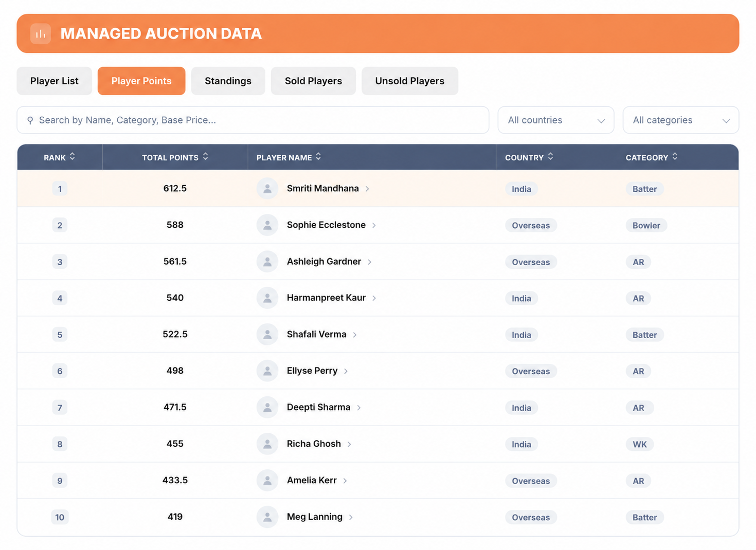Open Amelia Kerr player name
This screenshot has height=550, width=756.
pos(312,481)
